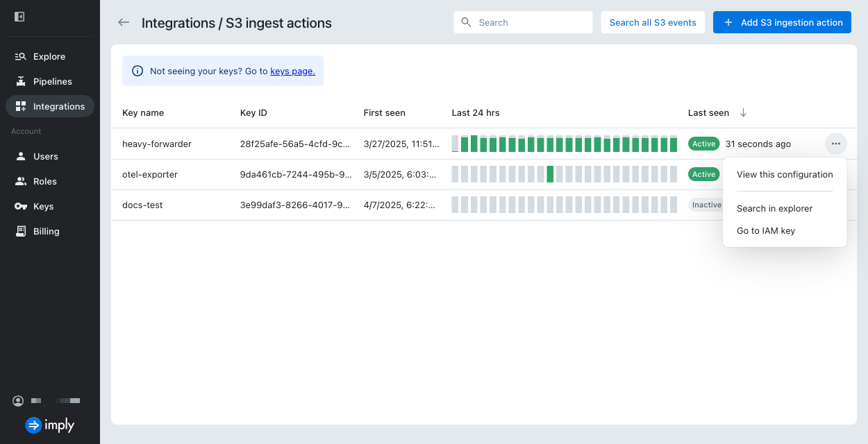Open the Roles page
This screenshot has height=444, width=868.
50,181
